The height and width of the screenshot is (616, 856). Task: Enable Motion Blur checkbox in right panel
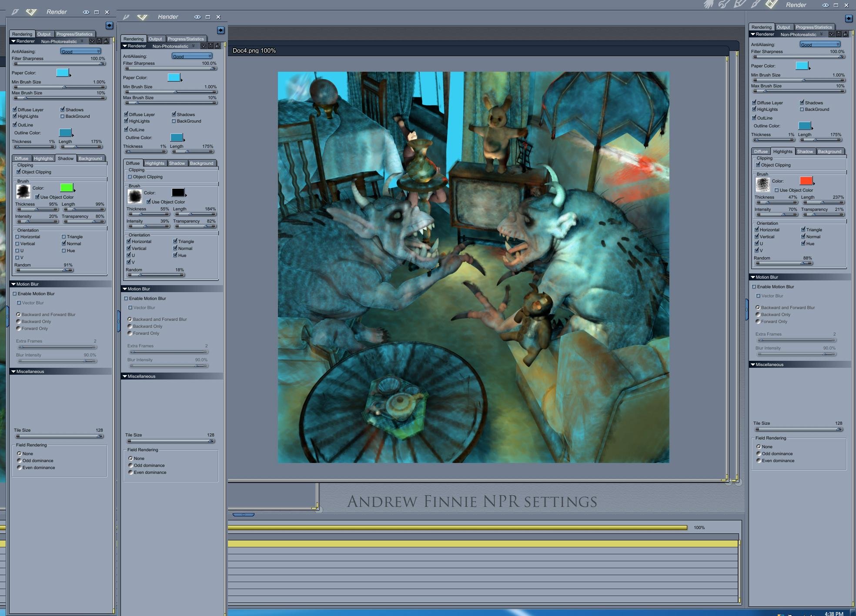tap(754, 286)
